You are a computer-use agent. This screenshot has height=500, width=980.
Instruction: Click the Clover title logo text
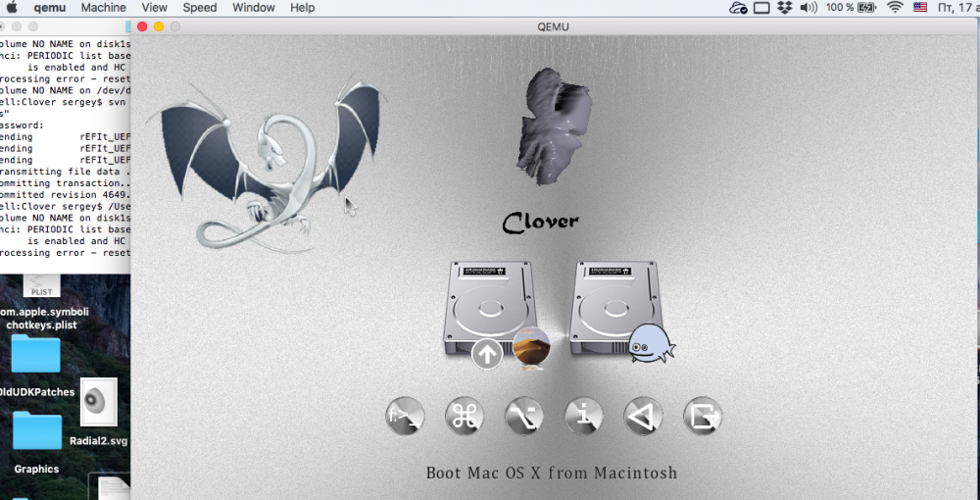coord(541,222)
